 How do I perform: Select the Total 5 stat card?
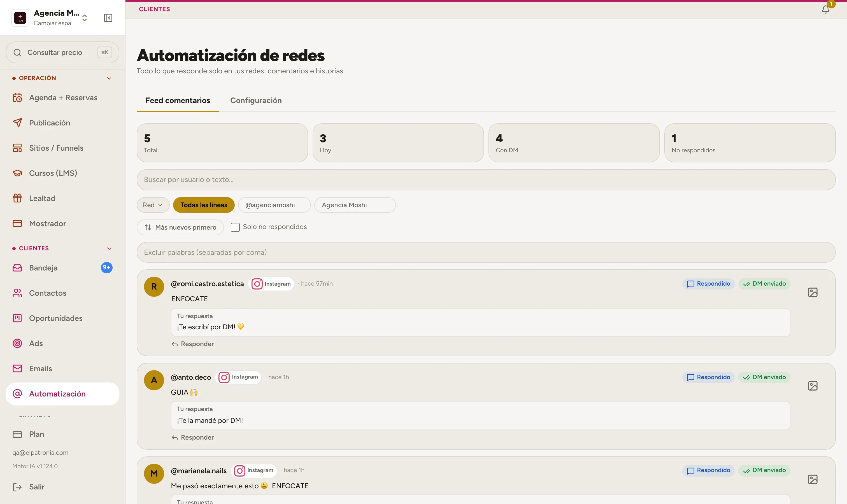(x=222, y=143)
